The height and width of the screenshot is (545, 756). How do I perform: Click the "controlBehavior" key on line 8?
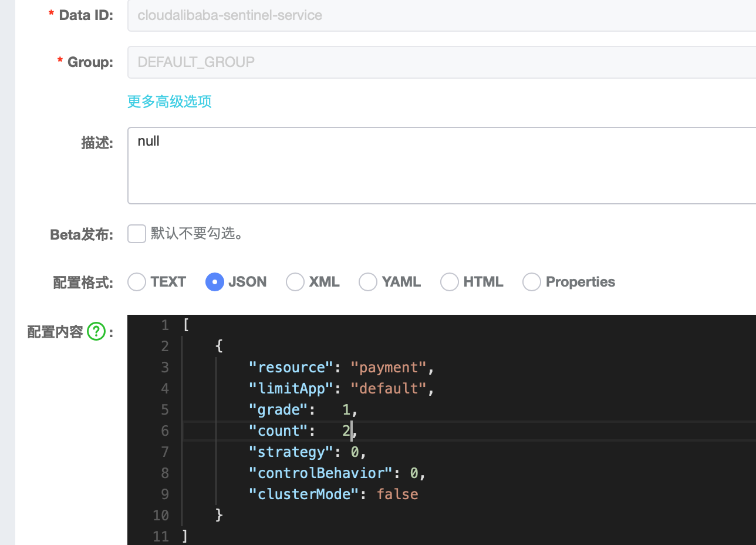pyautogui.click(x=321, y=473)
